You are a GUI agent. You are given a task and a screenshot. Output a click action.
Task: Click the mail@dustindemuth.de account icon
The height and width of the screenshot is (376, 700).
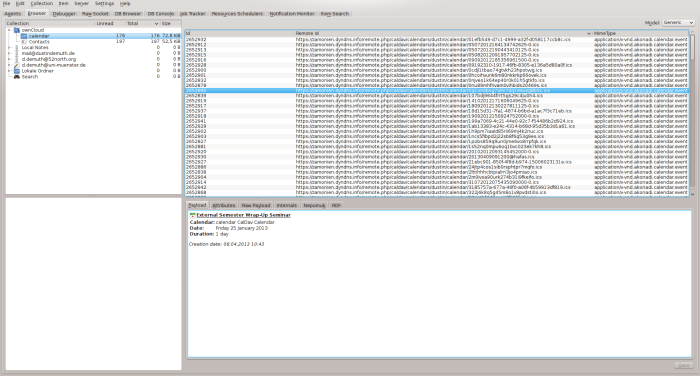coord(17,53)
